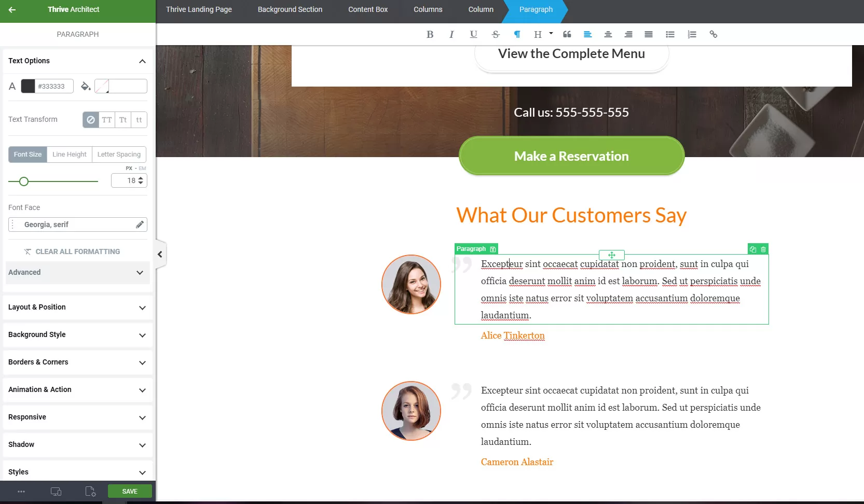Go to Content Box in breadcrumb
Viewport: 864px width, 504px height.
pyautogui.click(x=367, y=9)
